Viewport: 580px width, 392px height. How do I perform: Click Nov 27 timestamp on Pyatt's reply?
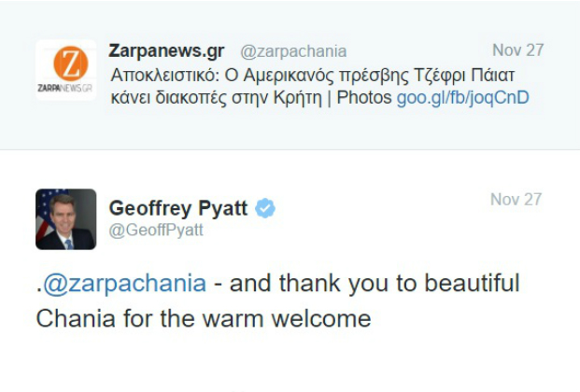coord(516,200)
